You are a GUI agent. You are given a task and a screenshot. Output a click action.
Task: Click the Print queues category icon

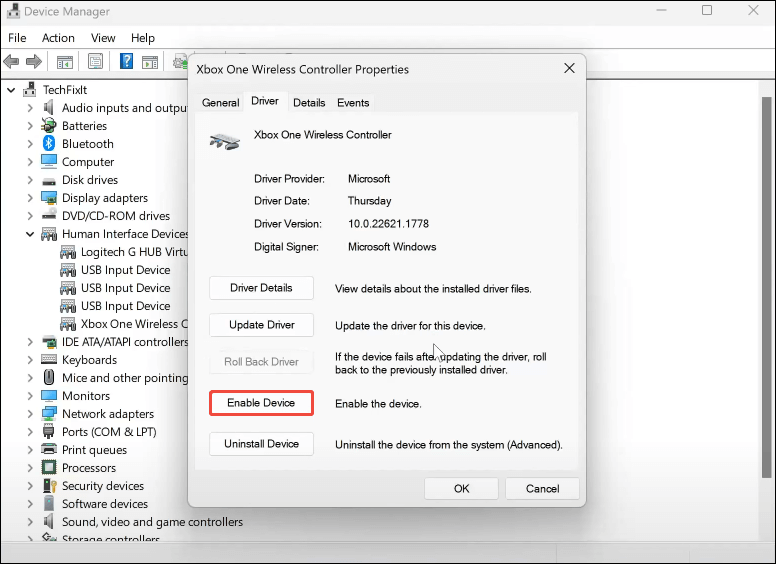(x=48, y=449)
